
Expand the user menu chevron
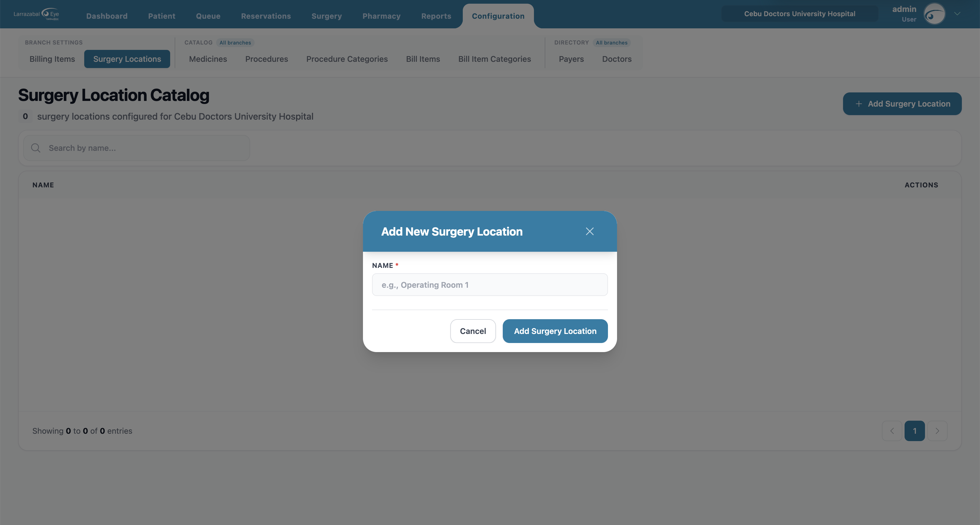[x=957, y=14]
